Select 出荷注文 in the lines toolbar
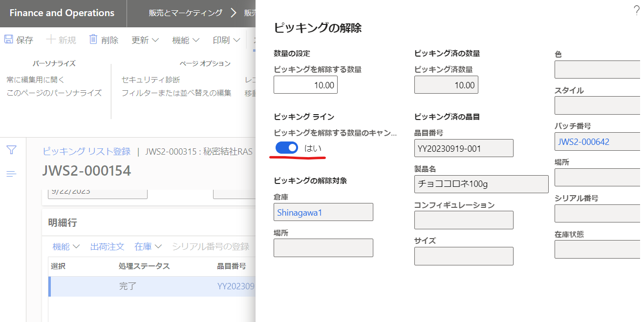 tap(107, 247)
